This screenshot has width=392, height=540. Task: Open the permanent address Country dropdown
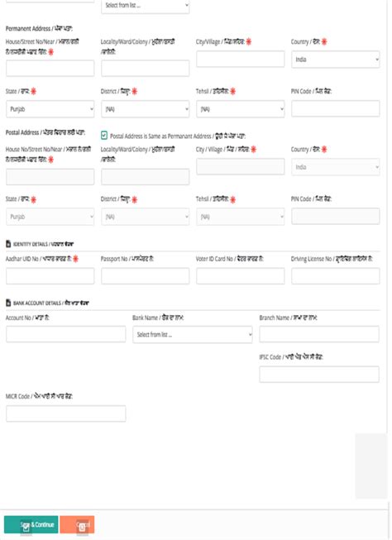336,60
